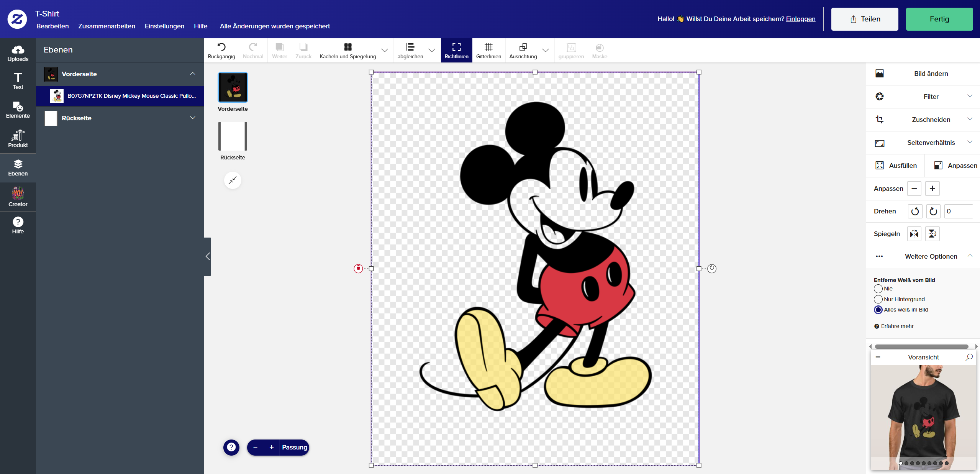This screenshot has height=474, width=980.
Task: Click the Maske icon
Action: [x=600, y=51]
